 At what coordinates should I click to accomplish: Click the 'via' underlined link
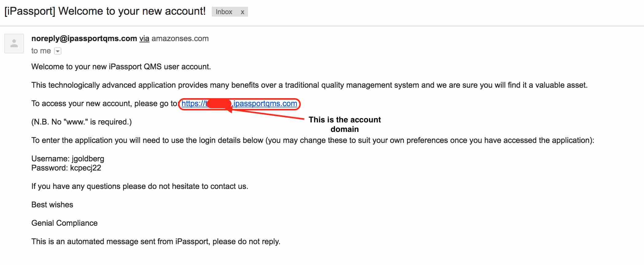(x=144, y=39)
